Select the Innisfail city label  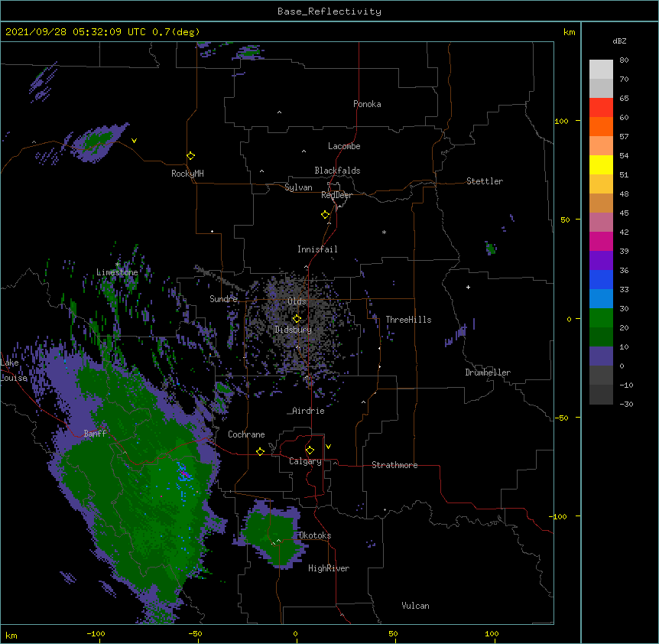[317, 249]
